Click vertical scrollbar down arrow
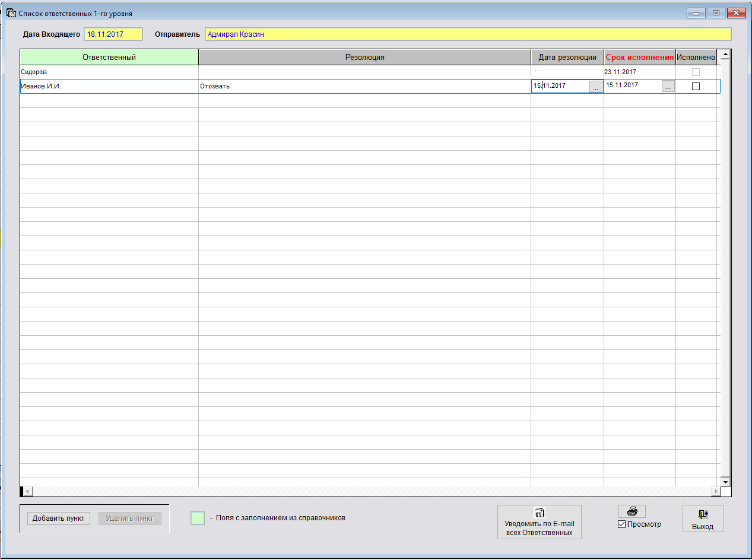Screen dimensions: 752x560 coord(724,482)
